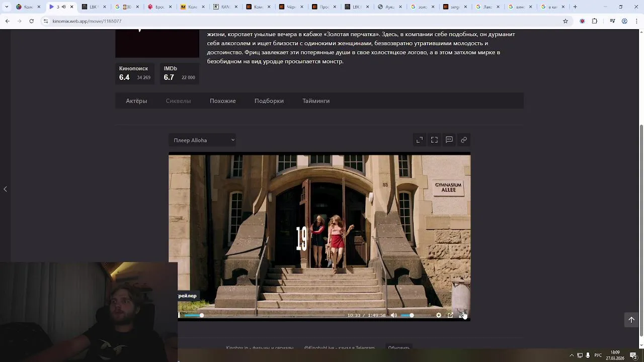644x362 pixels.
Task: Click the fullscreen-frame icon above the player
Action: click(434, 140)
